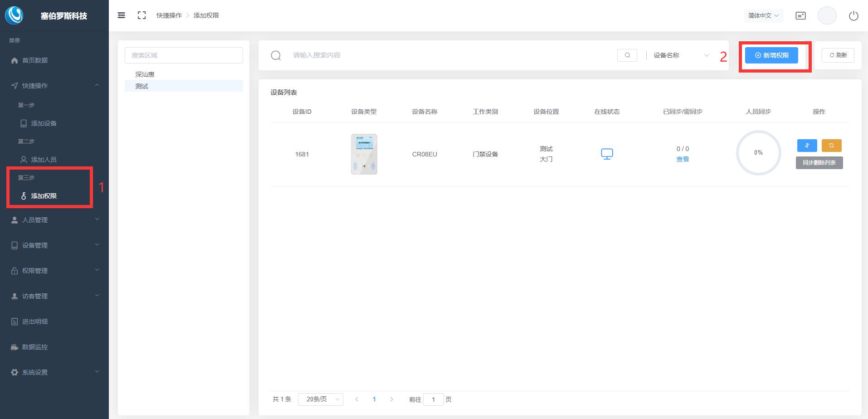
Task: Click the 查看 link in sync column
Action: (x=682, y=159)
